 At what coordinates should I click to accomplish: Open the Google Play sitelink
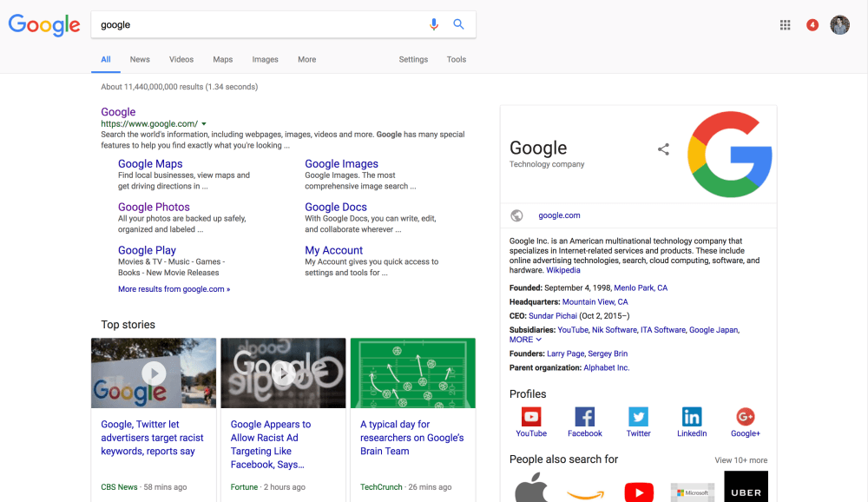(x=147, y=250)
